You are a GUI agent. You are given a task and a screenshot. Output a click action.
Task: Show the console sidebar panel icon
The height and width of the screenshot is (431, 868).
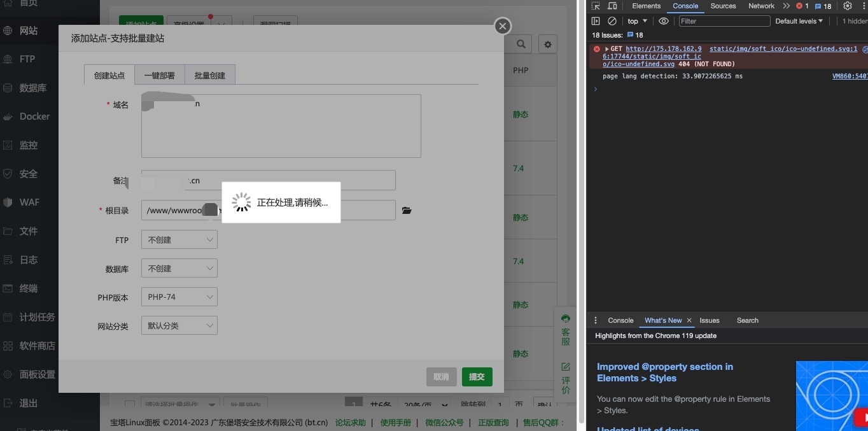click(x=596, y=21)
